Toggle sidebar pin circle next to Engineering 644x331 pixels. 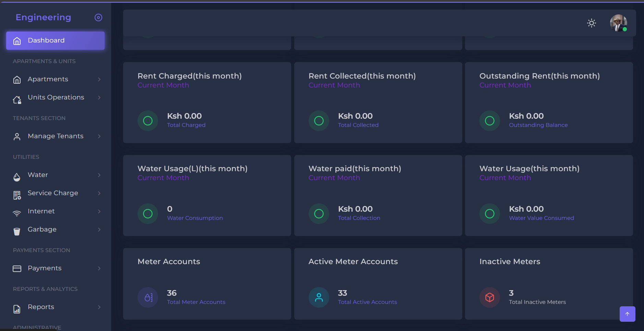point(98,17)
